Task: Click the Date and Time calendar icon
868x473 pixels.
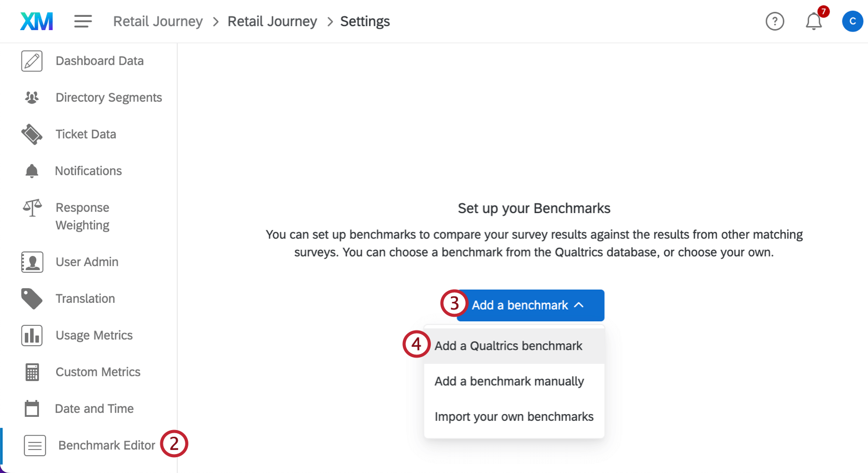Action: (x=32, y=409)
